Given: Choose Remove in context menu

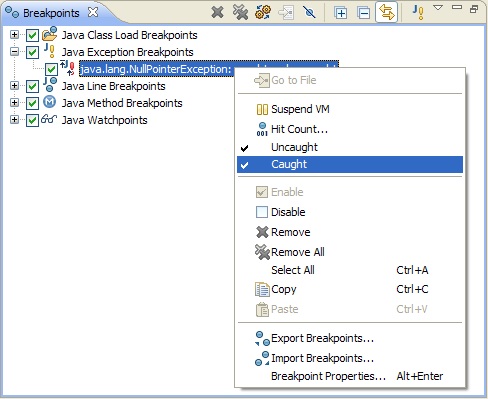Looking at the screenshot, I should pyautogui.click(x=350, y=232).
